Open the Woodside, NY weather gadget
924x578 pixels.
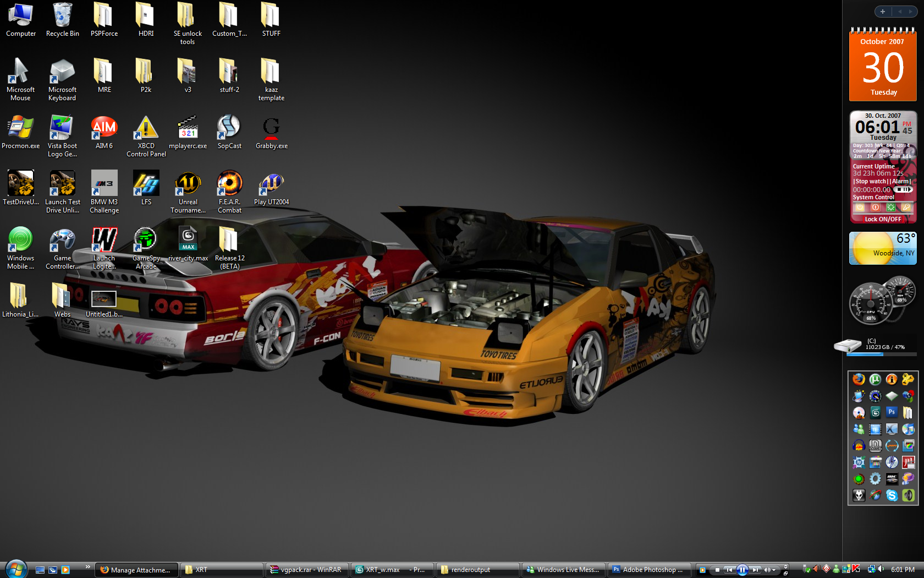pos(883,248)
